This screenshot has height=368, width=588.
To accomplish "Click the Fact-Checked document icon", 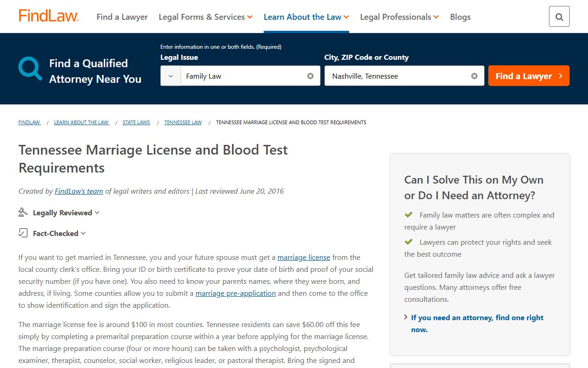I will pyautogui.click(x=23, y=233).
